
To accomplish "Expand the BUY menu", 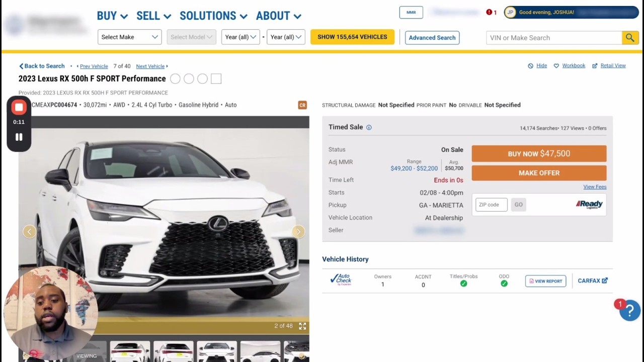I will coord(112,16).
